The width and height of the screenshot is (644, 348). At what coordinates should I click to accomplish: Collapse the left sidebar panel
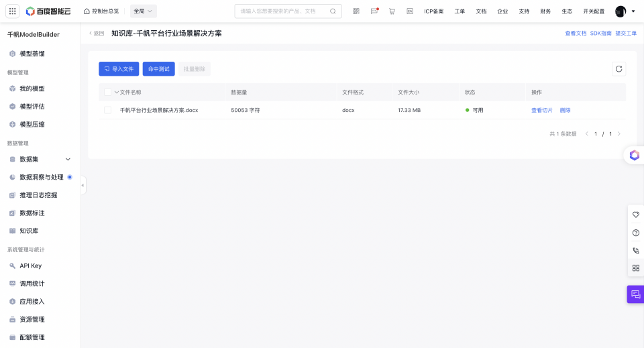click(x=83, y=185)
